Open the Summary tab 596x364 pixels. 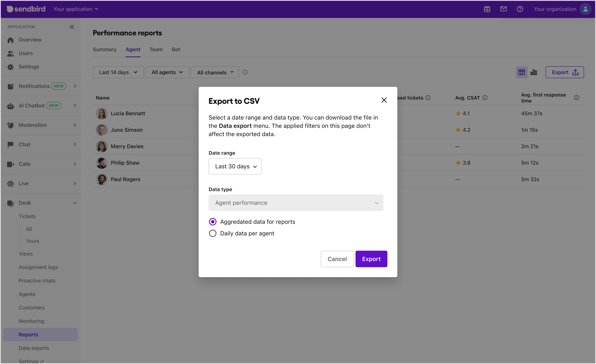[104, 49]
